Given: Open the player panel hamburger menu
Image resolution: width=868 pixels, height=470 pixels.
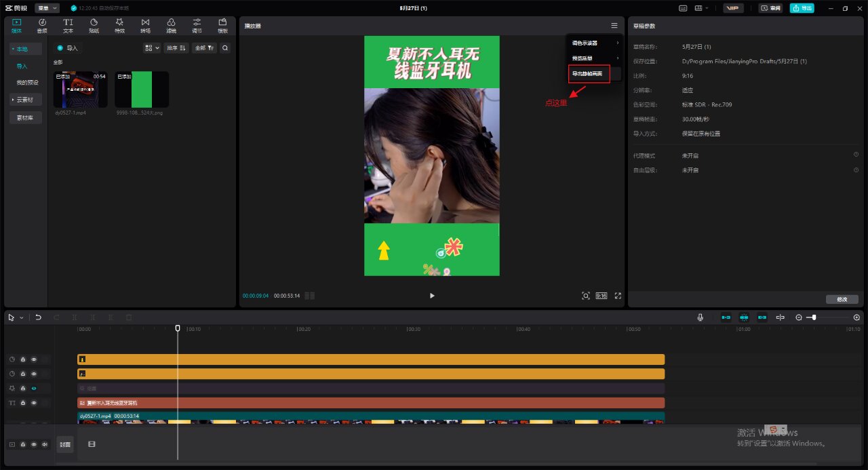Looking at the screenshot, I should coord(614,26).
